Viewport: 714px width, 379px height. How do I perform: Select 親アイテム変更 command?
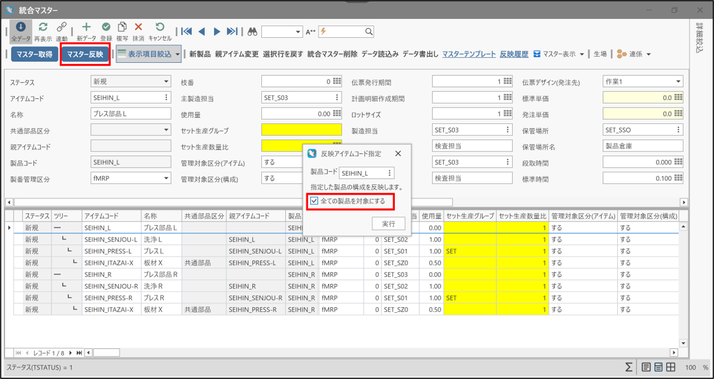(x=237, y=54)
